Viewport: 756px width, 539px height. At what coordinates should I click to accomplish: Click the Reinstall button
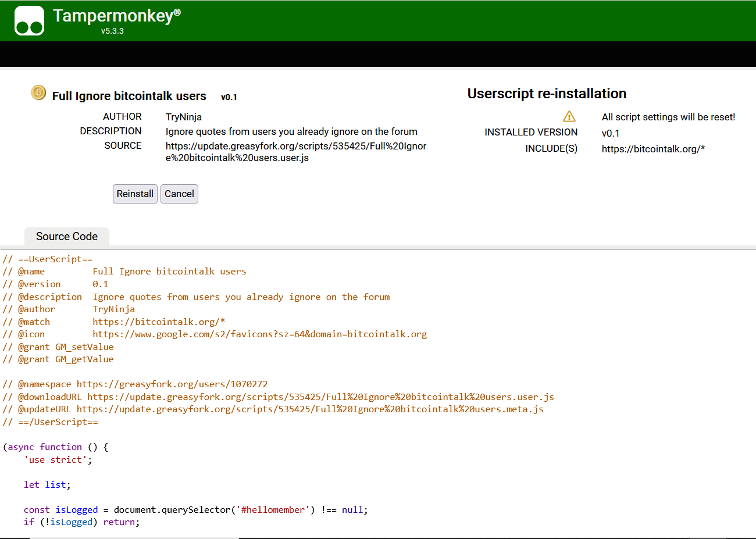point(135,194)
